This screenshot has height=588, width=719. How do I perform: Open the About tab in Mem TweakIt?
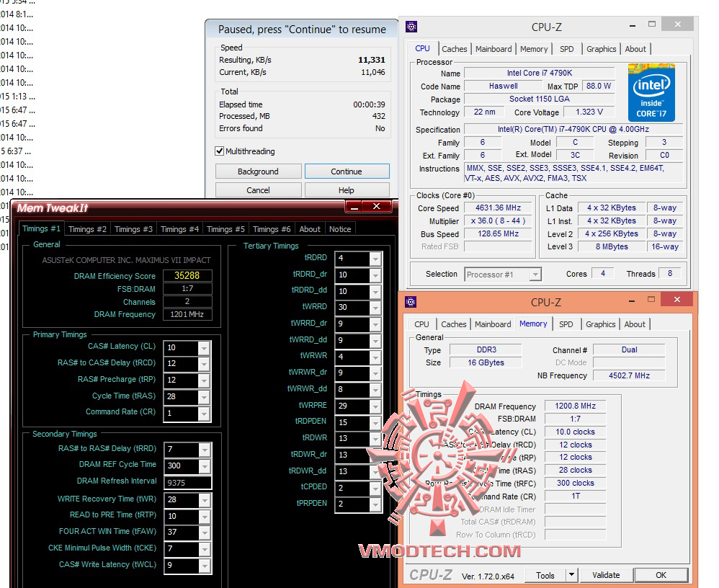point(310,229)
